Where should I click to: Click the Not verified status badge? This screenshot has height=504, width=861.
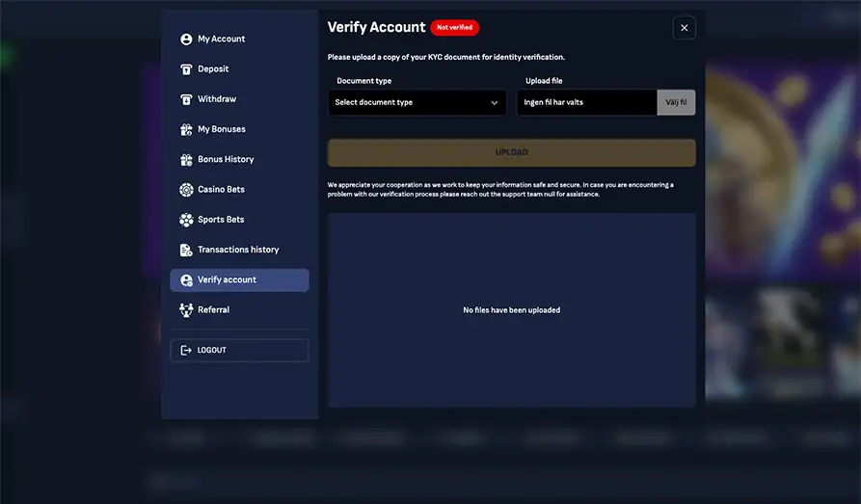[x=455, y=27]
